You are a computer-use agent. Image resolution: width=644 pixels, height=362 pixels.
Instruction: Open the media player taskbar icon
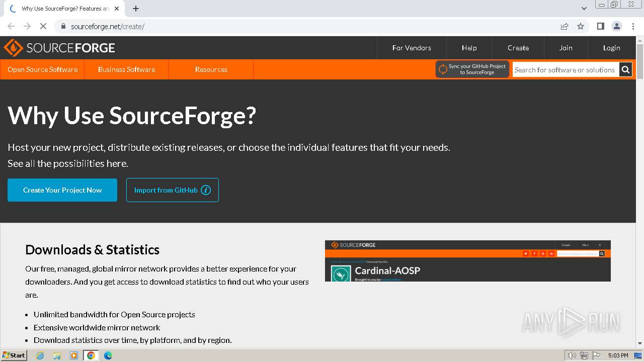coord(74,355)
